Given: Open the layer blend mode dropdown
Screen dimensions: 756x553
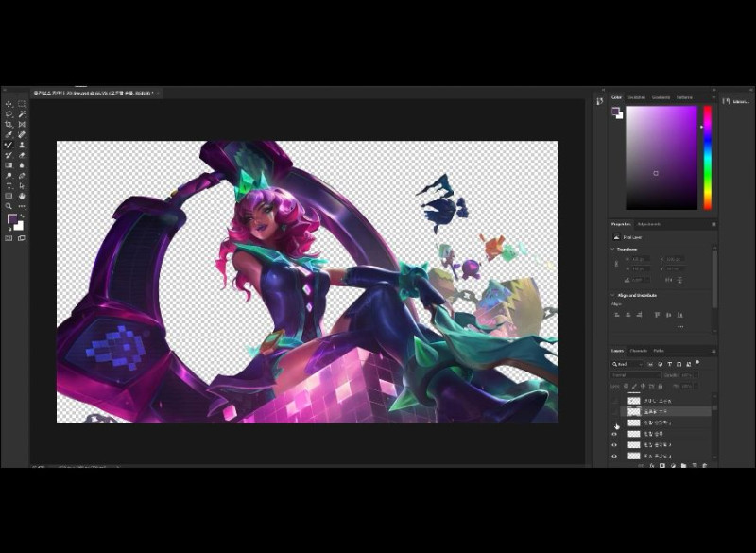Looking at the screenshot, I should coord(633,374).
